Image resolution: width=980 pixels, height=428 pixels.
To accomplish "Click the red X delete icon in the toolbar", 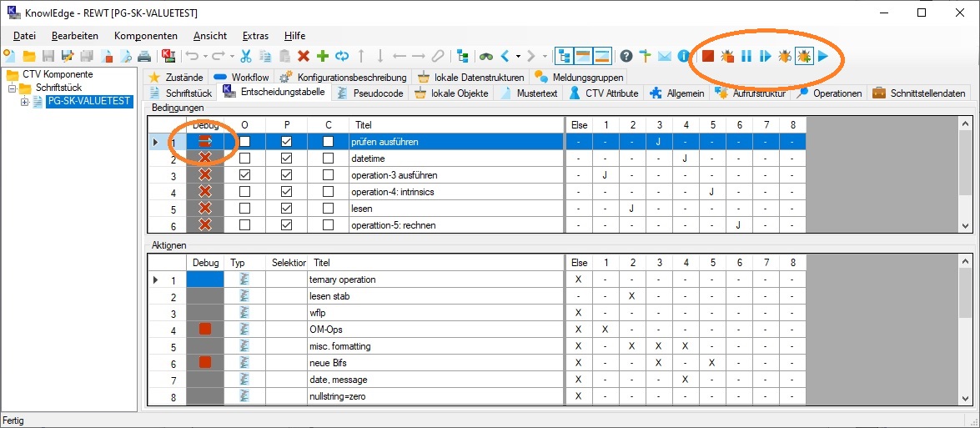I will 304,56.
